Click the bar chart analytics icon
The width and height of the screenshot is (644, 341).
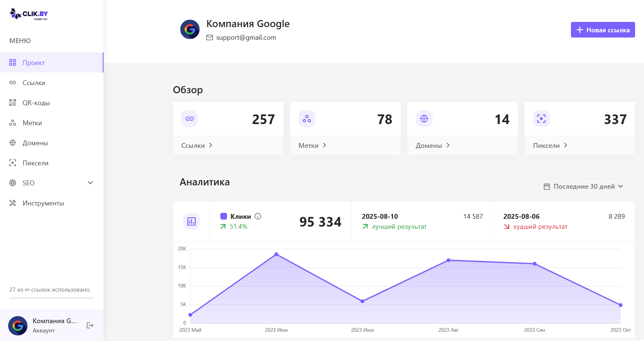191,221
